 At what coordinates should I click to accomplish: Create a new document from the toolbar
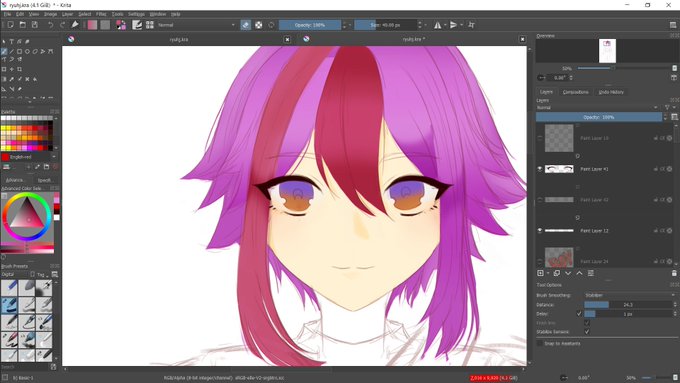click(10, 25)
